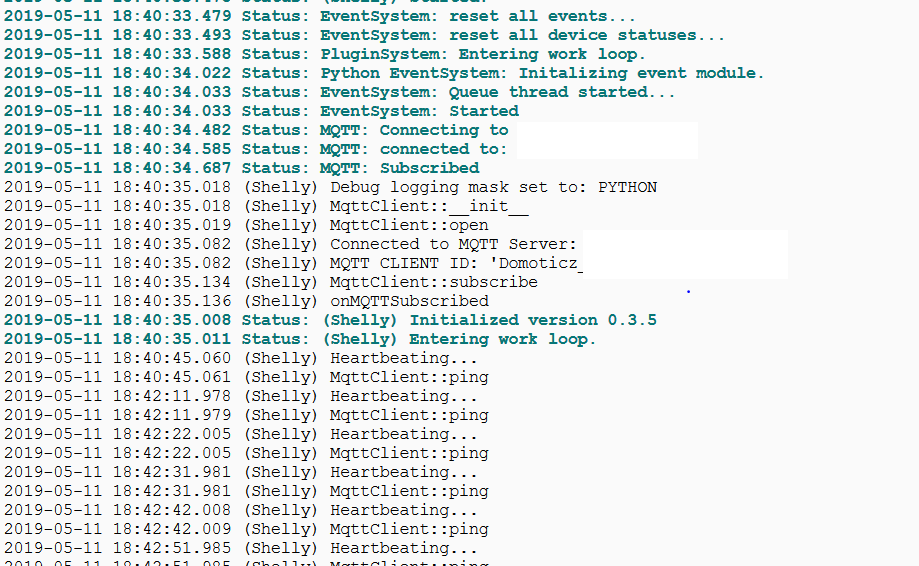Select the "MQTT CLIENT ID: 'Domoticz_" line
This screenshot has height=566, width=919.
pyautogui.click(x=294, y=263)
